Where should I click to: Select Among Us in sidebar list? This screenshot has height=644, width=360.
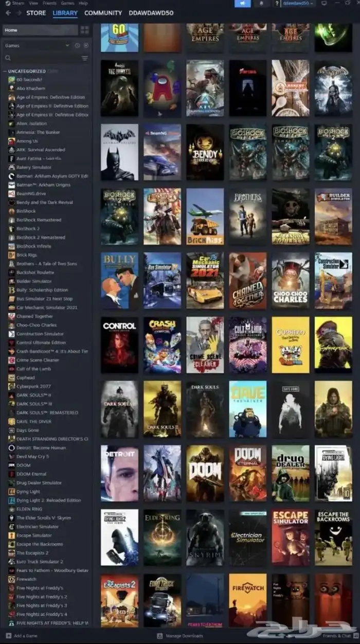[x=27, y=141]
